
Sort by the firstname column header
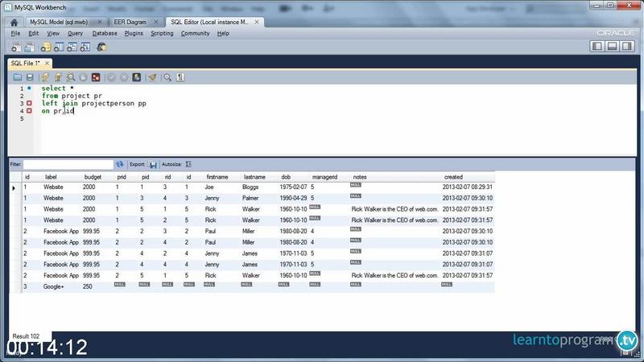click(x=217, y=177)
